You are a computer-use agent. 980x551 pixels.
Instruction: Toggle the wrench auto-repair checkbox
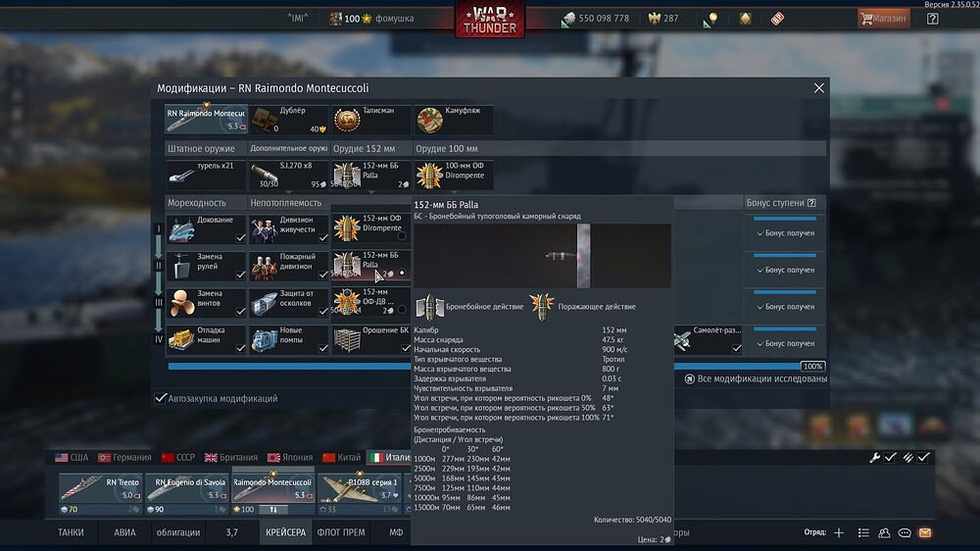pos(890,458)
